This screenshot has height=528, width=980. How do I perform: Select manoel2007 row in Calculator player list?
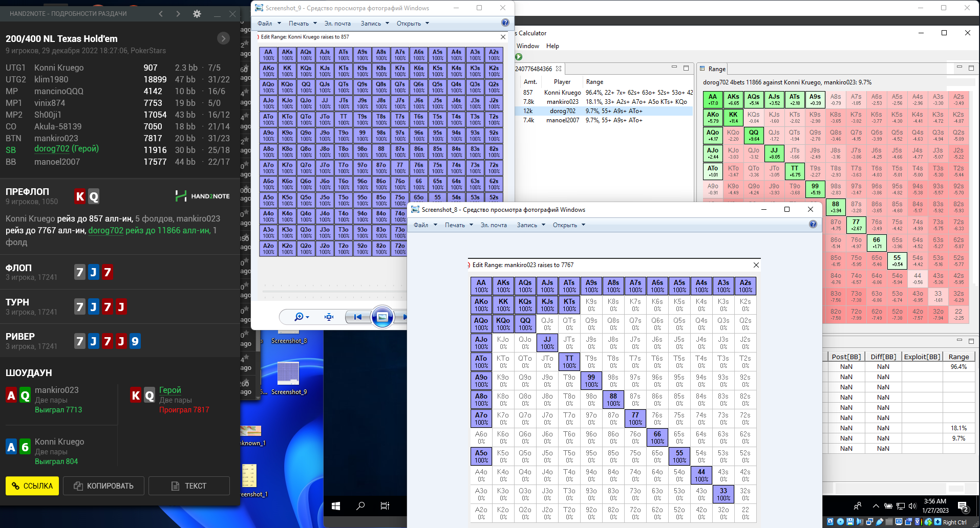point(604,120)
